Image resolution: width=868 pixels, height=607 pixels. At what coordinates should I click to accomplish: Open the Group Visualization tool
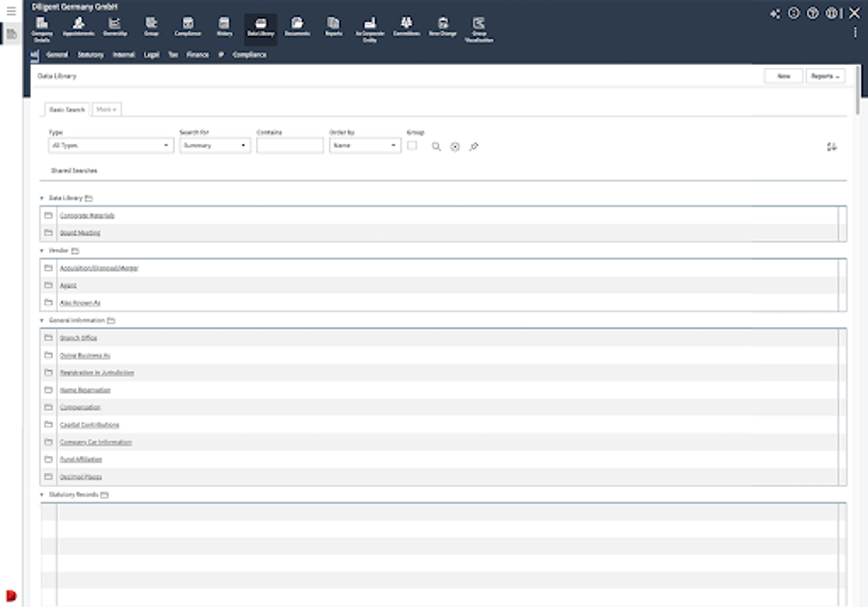479,29
